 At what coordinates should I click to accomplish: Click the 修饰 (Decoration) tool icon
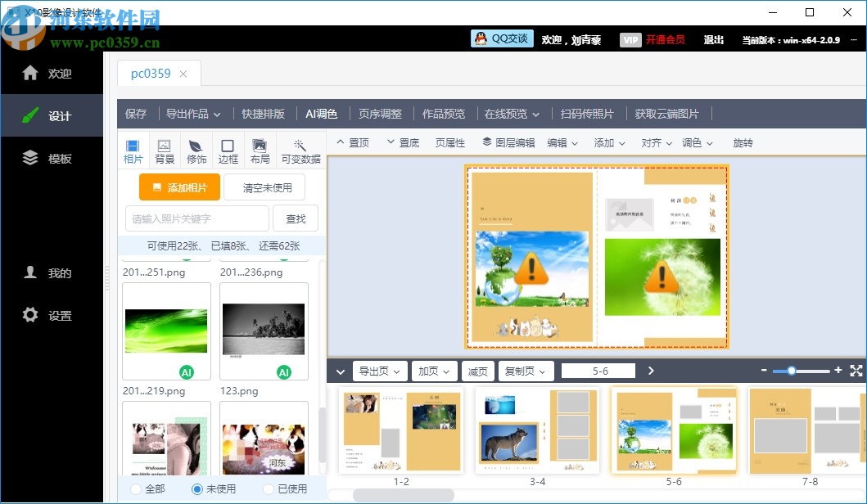[196, 150]
